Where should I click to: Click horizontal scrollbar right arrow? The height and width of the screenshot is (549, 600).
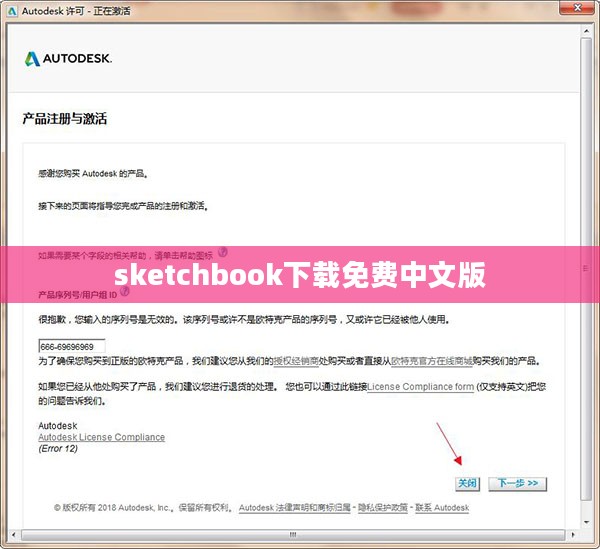(x=573, y=535)
